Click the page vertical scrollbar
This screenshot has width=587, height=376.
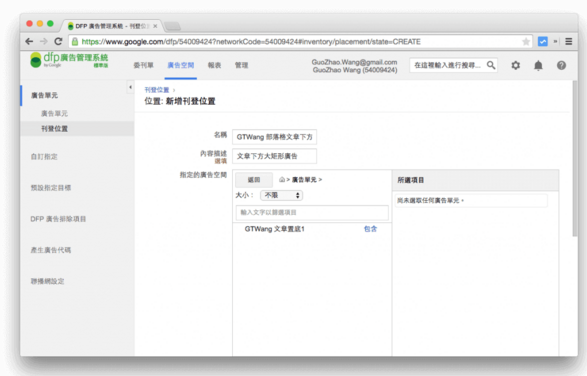click(x=575, y=158)
